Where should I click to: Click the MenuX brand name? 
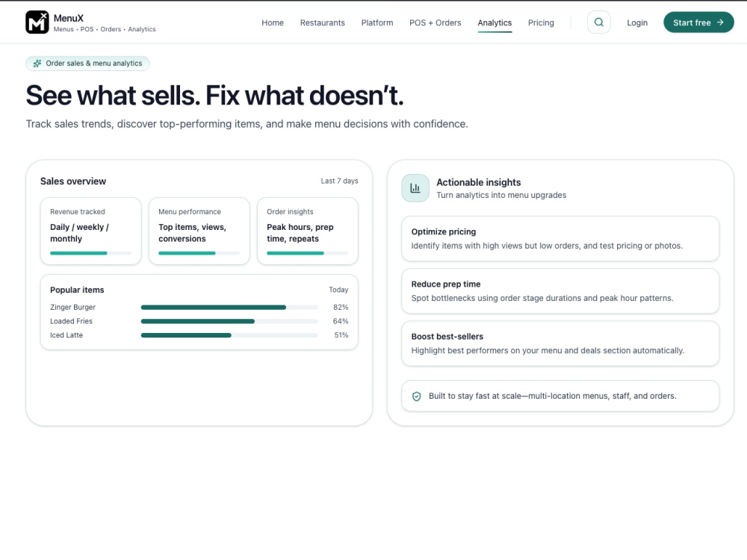click(69, 18)
